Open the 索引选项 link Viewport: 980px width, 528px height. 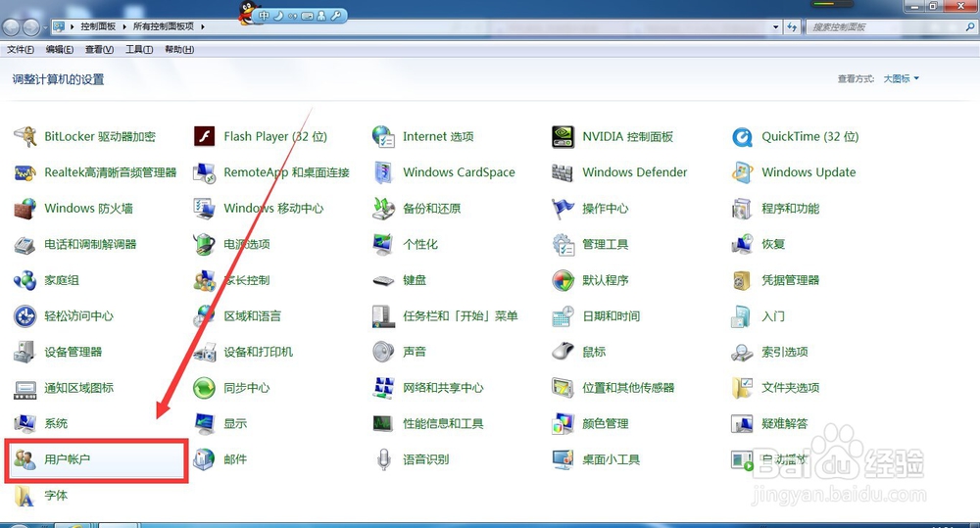coord(784,353)
